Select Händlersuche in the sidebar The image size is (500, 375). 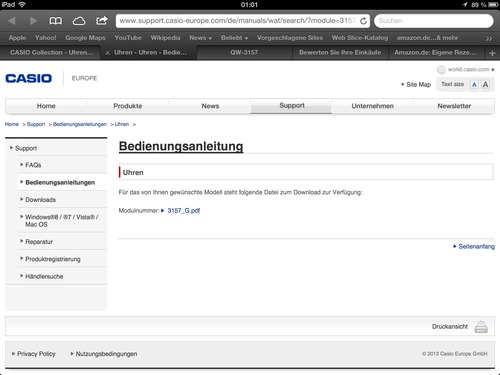[x=44, y=276]
